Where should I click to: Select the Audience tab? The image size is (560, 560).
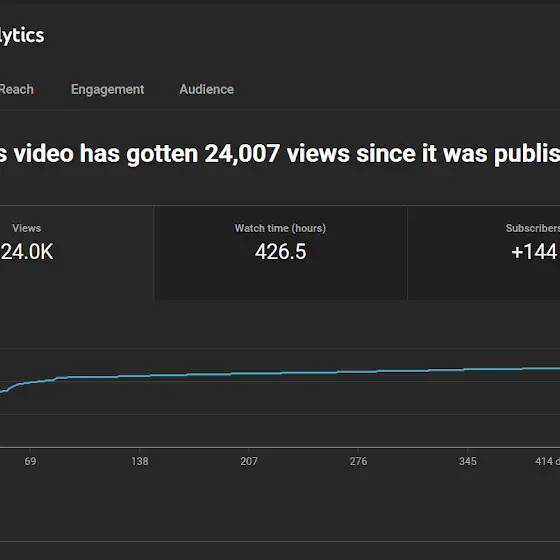click(x=206, y=89)
